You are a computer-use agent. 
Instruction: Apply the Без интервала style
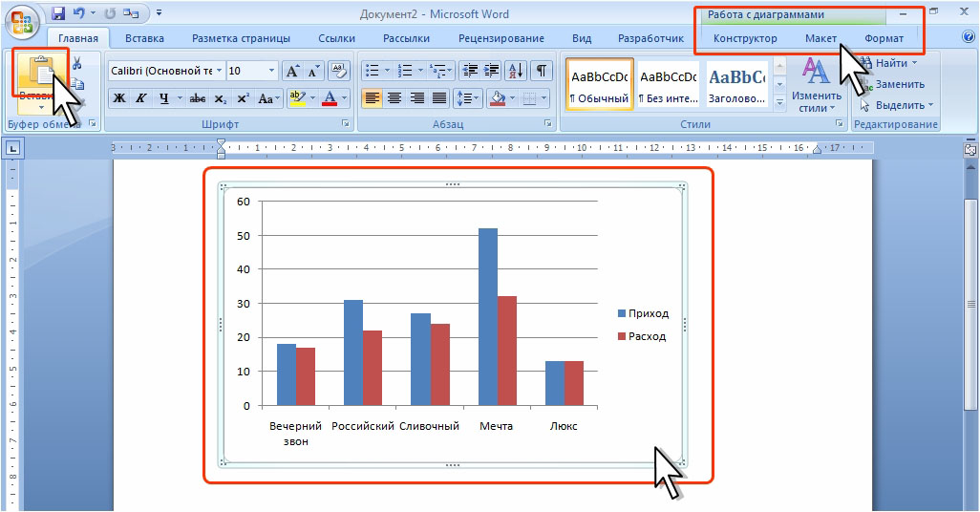[668, 85]
